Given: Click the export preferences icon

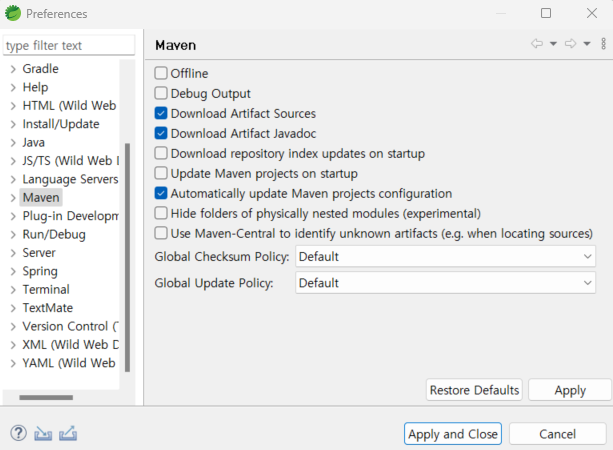Looking at the screenshot, I should (68, 433).
